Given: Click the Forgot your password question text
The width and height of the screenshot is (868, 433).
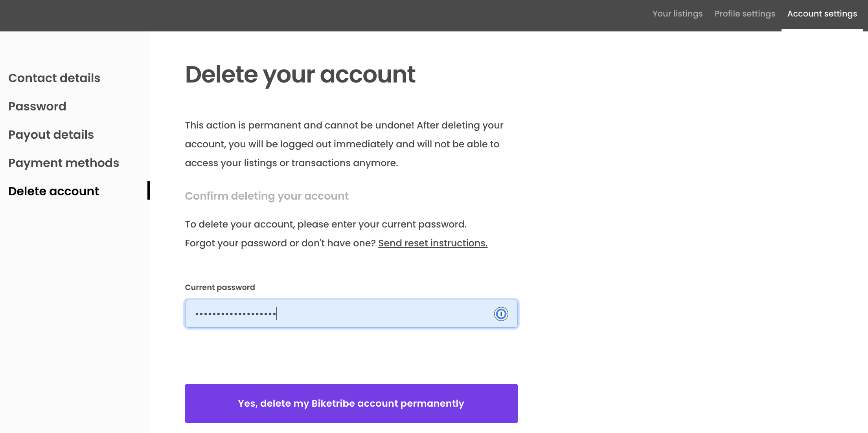Looking at the screenshot, I should (281, 243).
